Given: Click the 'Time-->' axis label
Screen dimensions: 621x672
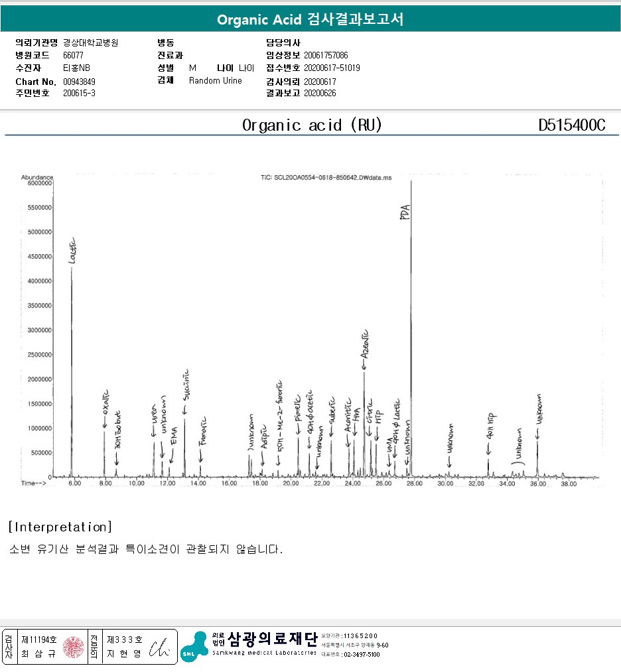Looking at the screenshot, I should coord(33,483).
